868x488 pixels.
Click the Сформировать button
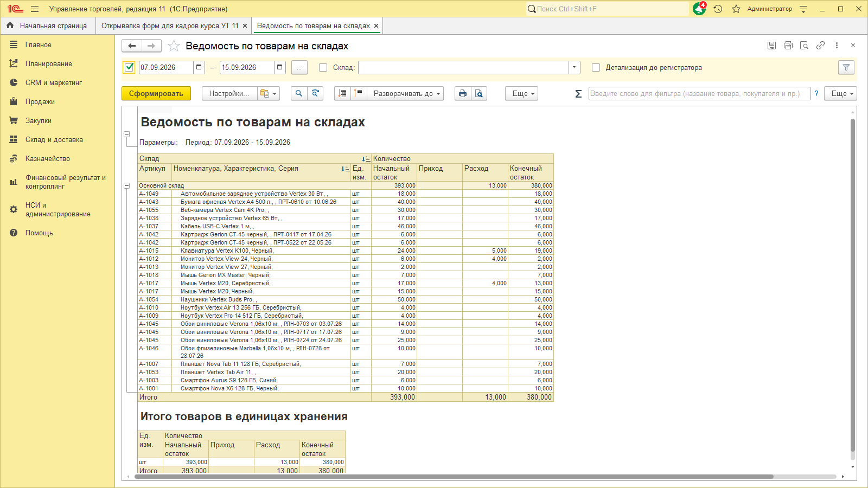[156, 93]
